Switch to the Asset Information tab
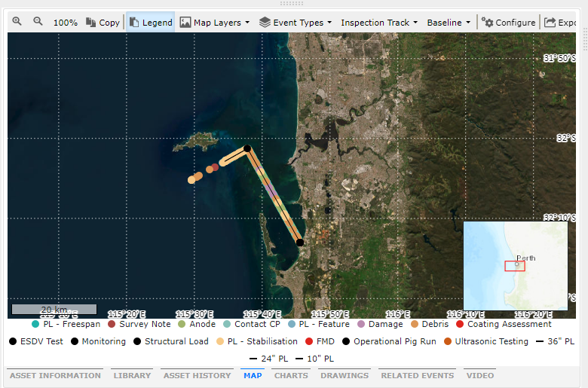Screen dimensions: 588x388 55,375
